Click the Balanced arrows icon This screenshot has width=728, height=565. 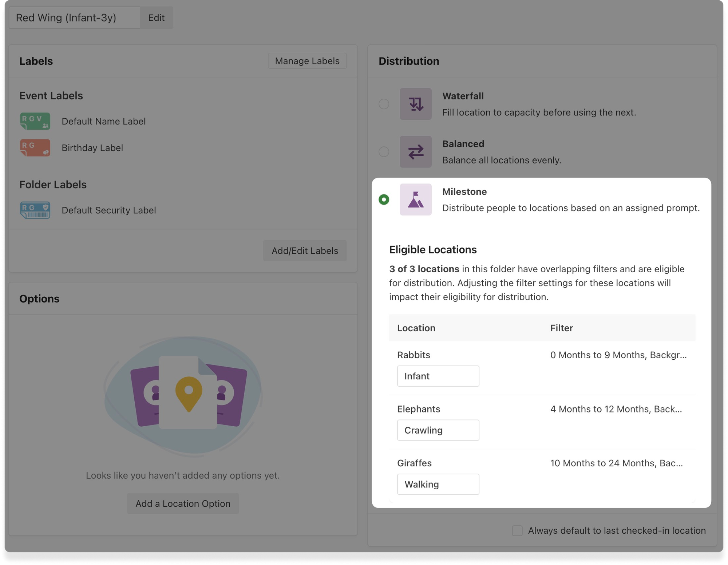coord(415,152)
